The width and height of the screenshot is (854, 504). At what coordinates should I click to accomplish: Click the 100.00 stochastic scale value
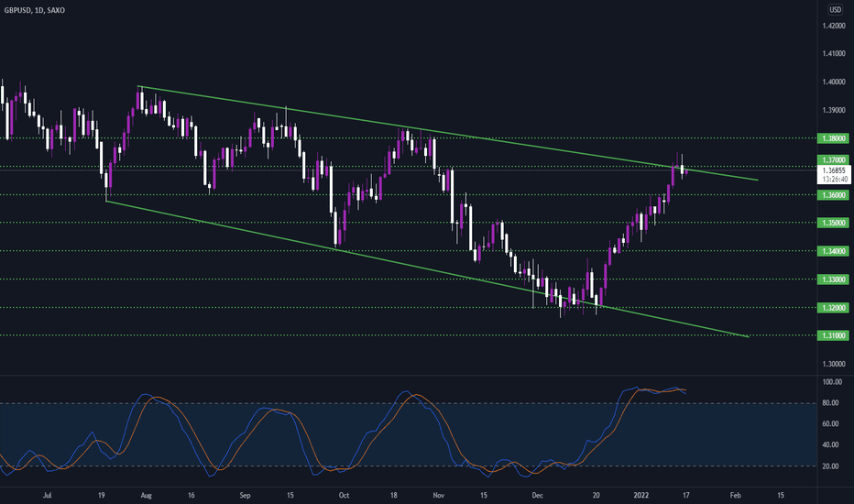click(x=832, y=382)
